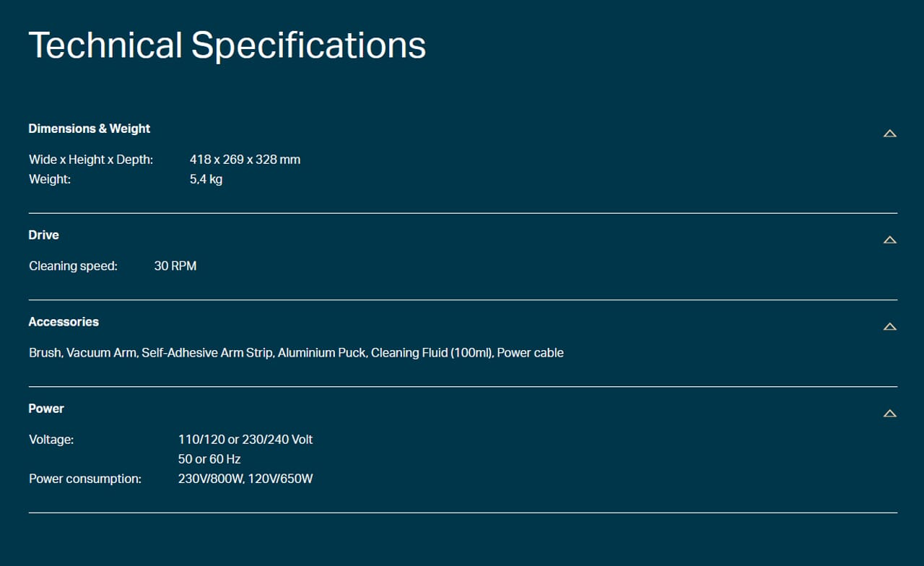Select the Drive section heading
The image size is (924, 566).
point(43,235)
